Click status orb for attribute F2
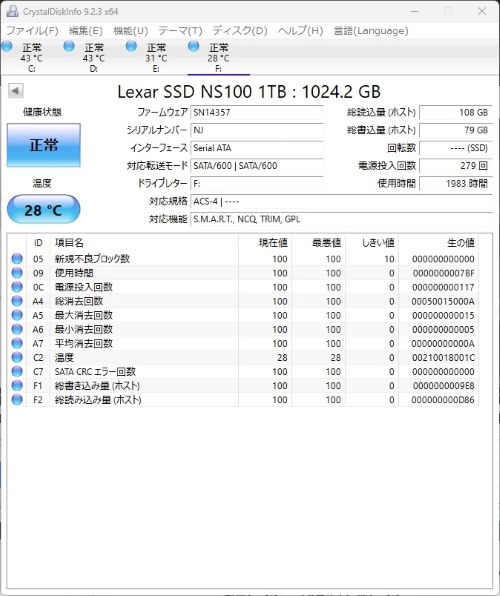This screenshot has height=596, width=500. click(17, 399)
